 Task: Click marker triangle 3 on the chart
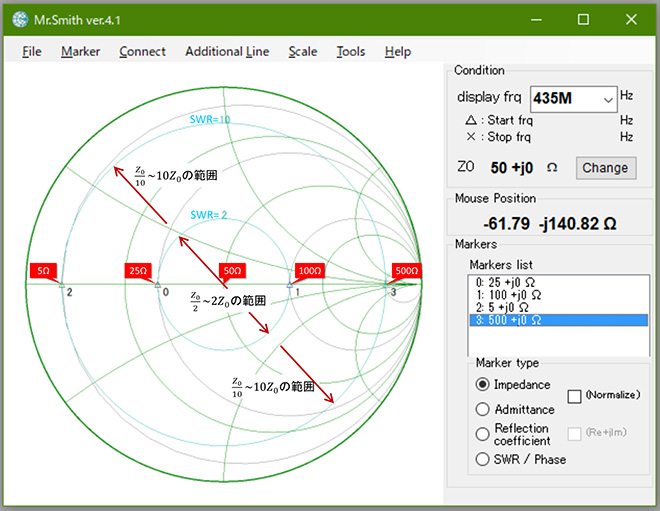pyautogui.click(x=386, y=285)
